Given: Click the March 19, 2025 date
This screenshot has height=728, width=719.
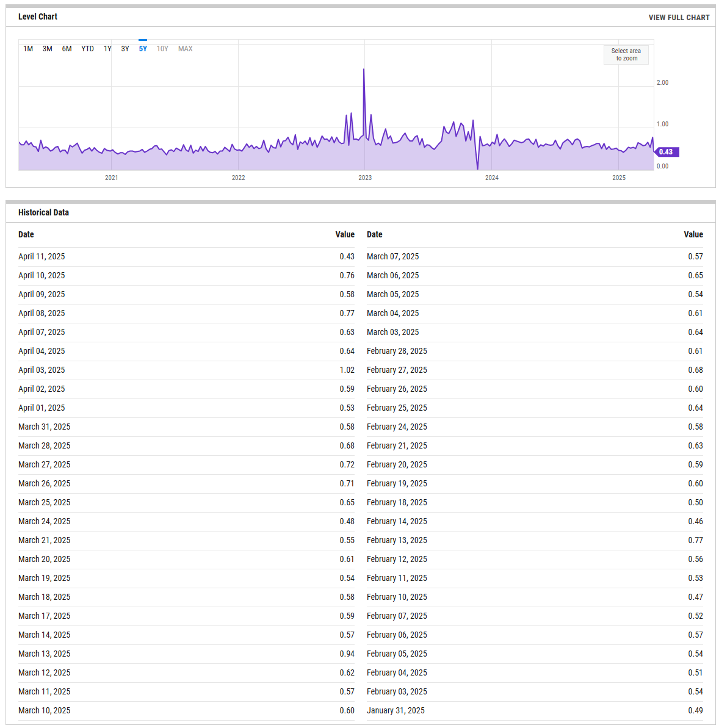Looking at the screenshot, I should 44,578.
